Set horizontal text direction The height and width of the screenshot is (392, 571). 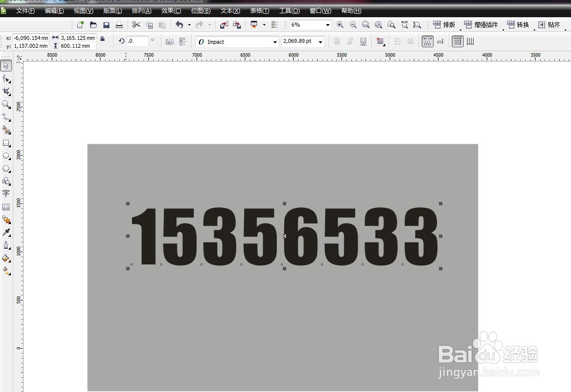pos(457,41)
